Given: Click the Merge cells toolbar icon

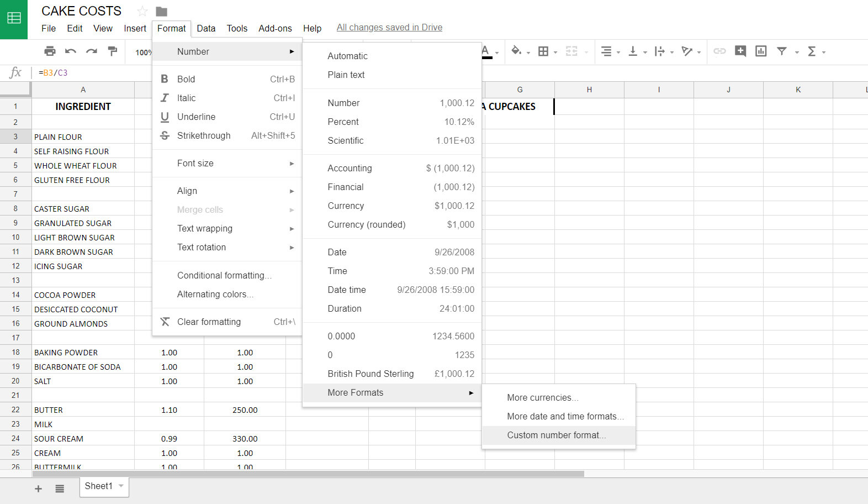Looking at the screenshot, I should 571,51.
